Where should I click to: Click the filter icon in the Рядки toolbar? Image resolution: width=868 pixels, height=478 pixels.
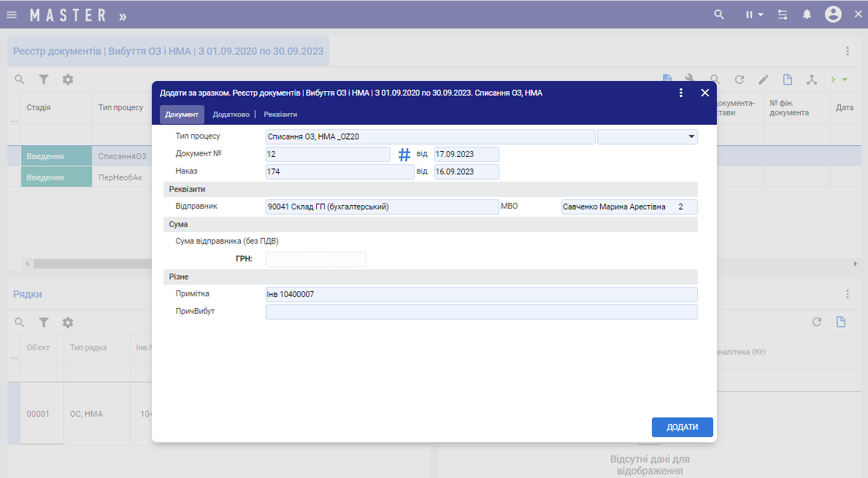click(44, 322)
